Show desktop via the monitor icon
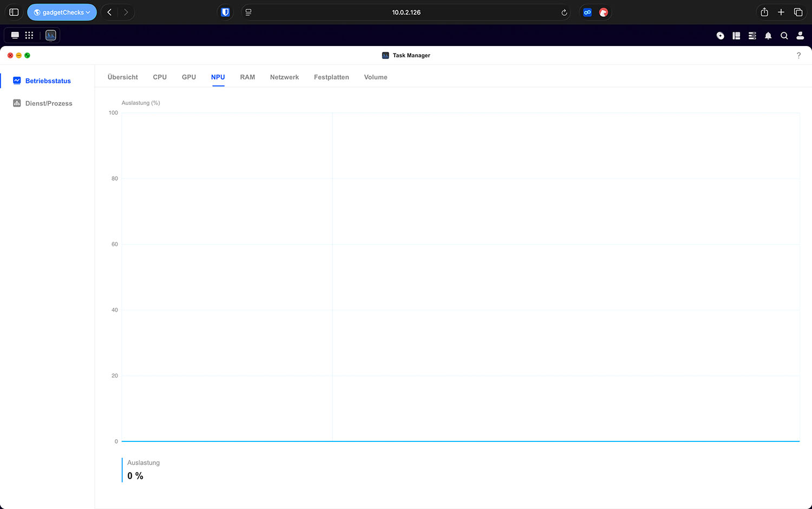Screen dimensions: 812x509 click(x=15, y=35)
